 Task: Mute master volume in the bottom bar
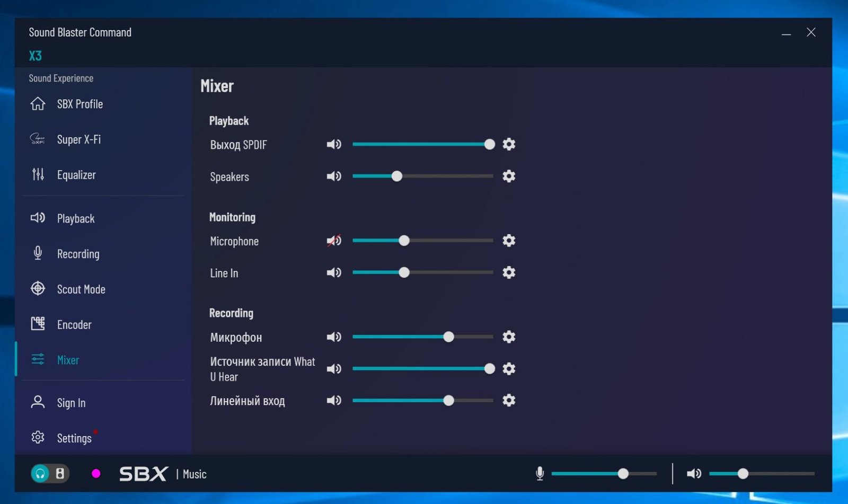click(694, 473)
